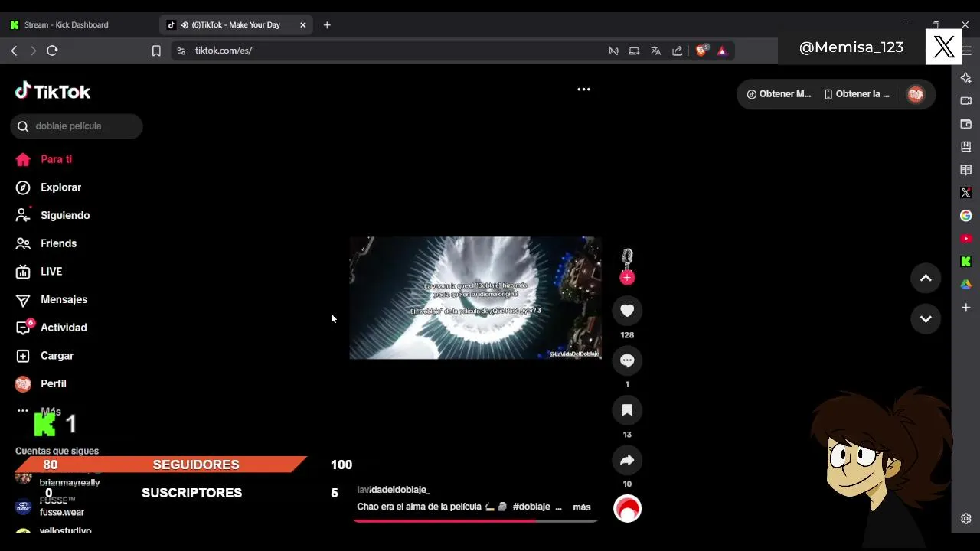Open the sidebar settings gear
Image resolution: width=980 pixels, height=551 pixels.
[x=966, y=519]
